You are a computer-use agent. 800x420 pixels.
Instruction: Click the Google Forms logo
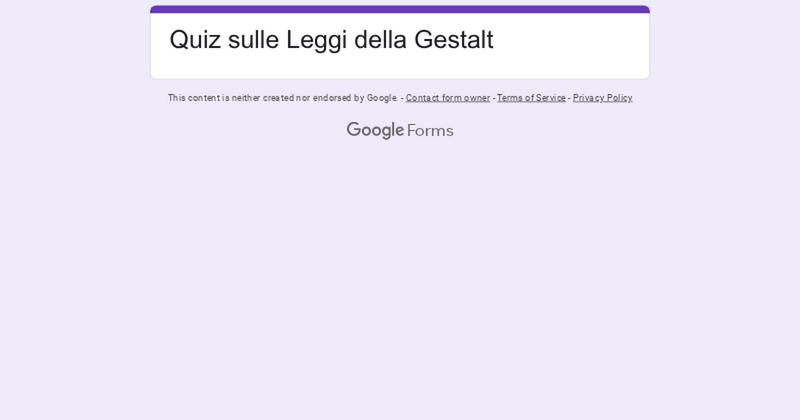pyautogui.click(x=400, y=130)
